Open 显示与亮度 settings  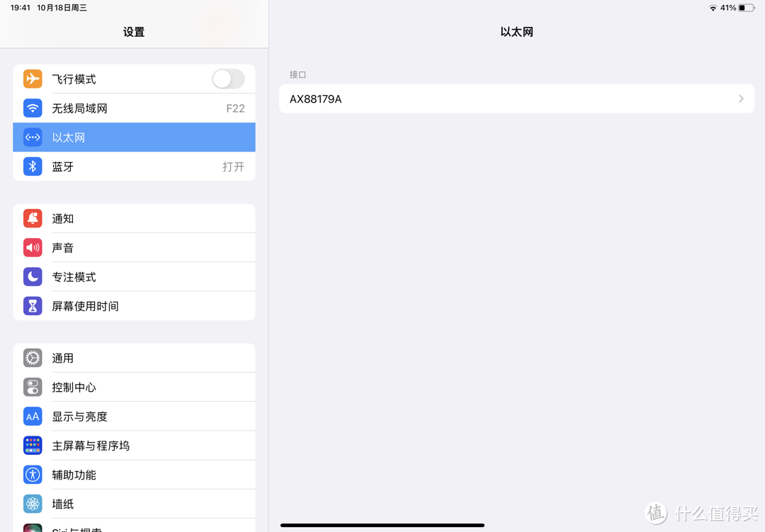click(134, 417)
